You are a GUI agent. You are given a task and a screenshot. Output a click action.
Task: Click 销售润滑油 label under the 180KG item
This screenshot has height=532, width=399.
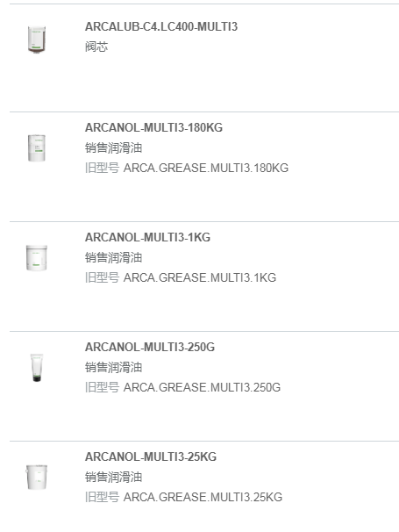point(113,148)
